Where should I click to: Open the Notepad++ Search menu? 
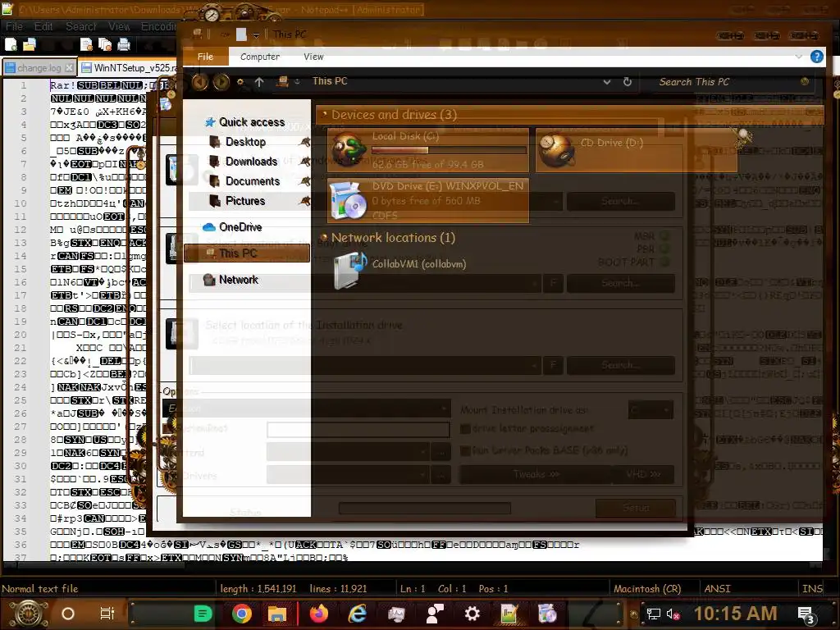(81, 26)
